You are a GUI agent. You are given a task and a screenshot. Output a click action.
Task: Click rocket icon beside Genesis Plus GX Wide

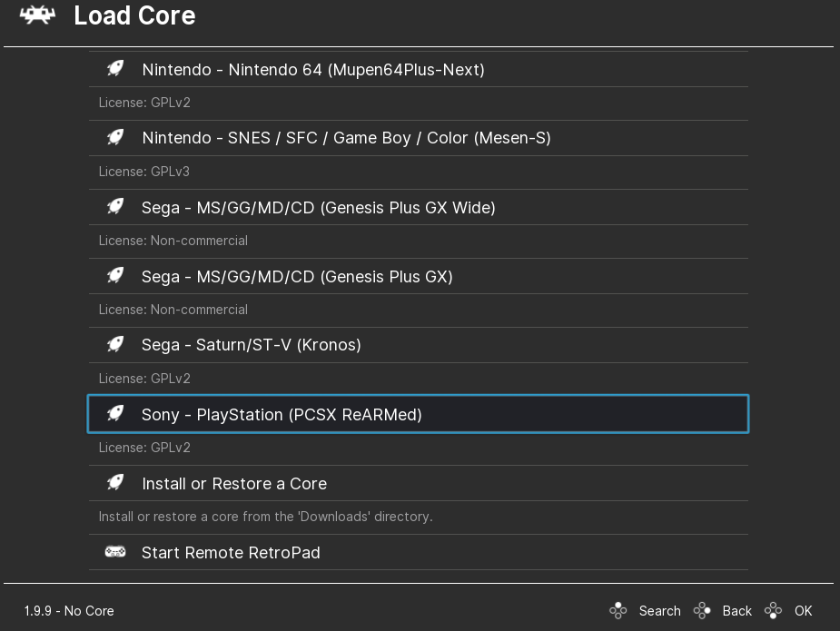pyautogui.click(x=115, y=207)
